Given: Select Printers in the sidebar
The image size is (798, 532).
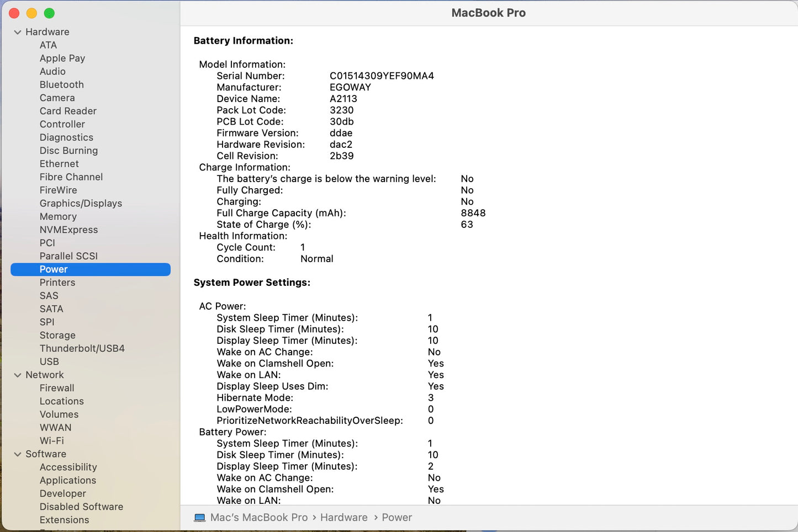Looking at the screenshot, I should pyautogui.click(x=57, y=282).
